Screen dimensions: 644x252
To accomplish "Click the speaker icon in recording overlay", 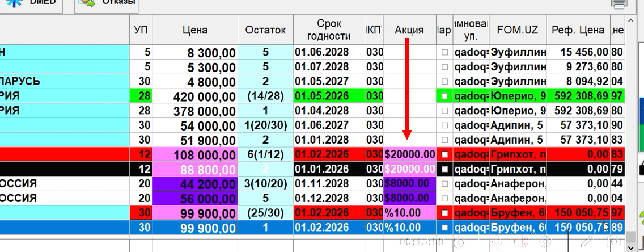I will pyautogui.click(x=522, y=242).
